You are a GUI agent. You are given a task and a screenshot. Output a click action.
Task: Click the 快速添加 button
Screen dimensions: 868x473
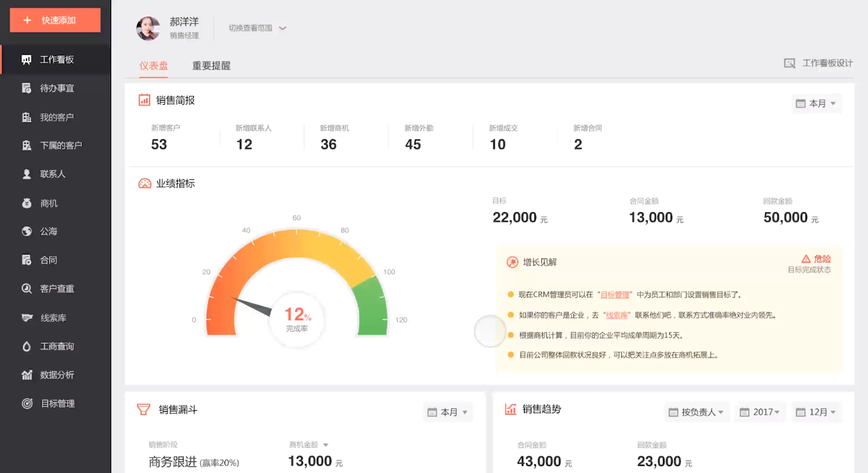[55, 20]
